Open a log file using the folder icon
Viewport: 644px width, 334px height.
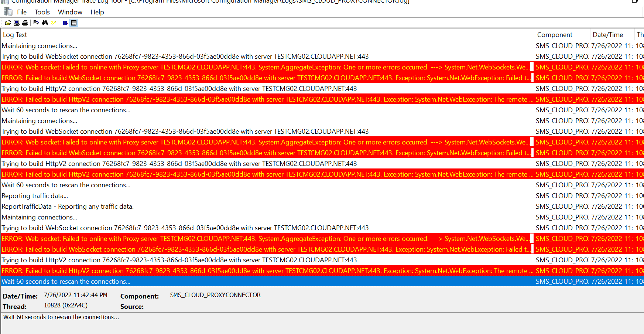8,23
